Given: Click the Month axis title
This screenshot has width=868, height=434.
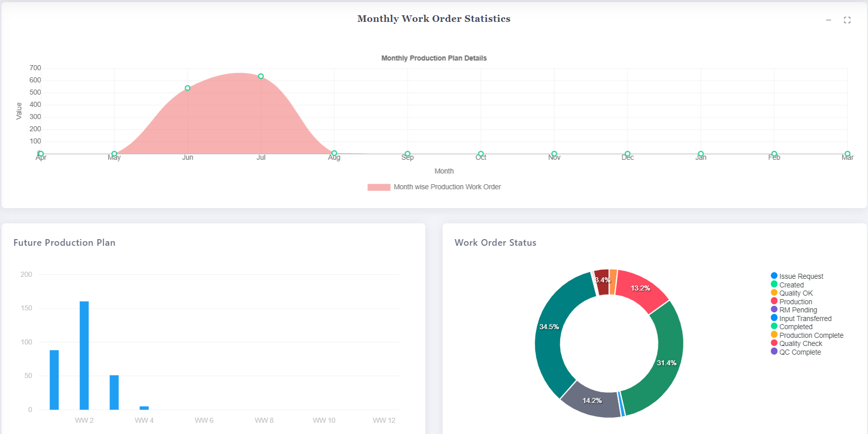Looking at the screenshot, I should (444, 171).
